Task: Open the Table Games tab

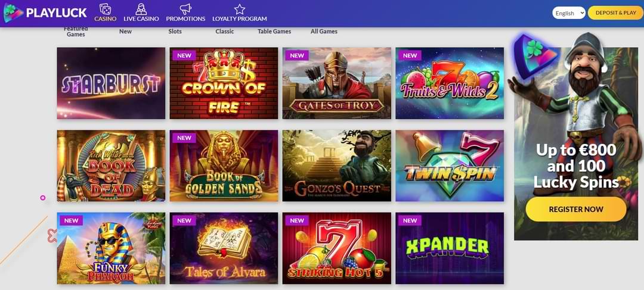Action: coord(274,31)
